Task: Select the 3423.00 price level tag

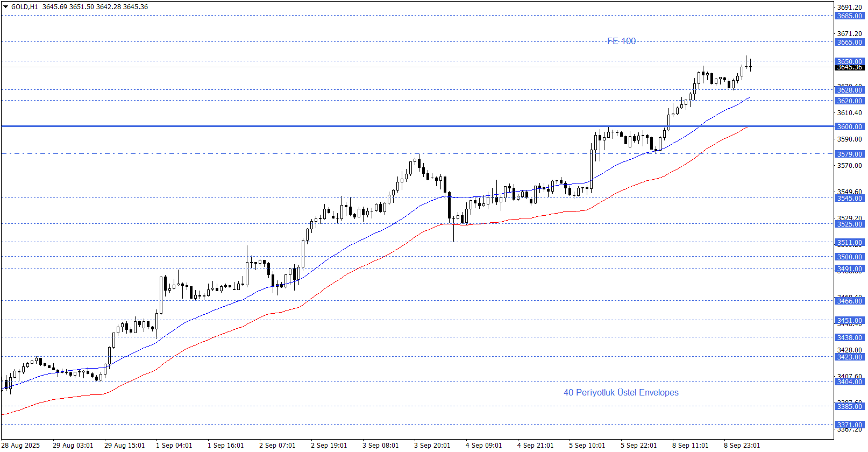Action: tap(849, 357)
